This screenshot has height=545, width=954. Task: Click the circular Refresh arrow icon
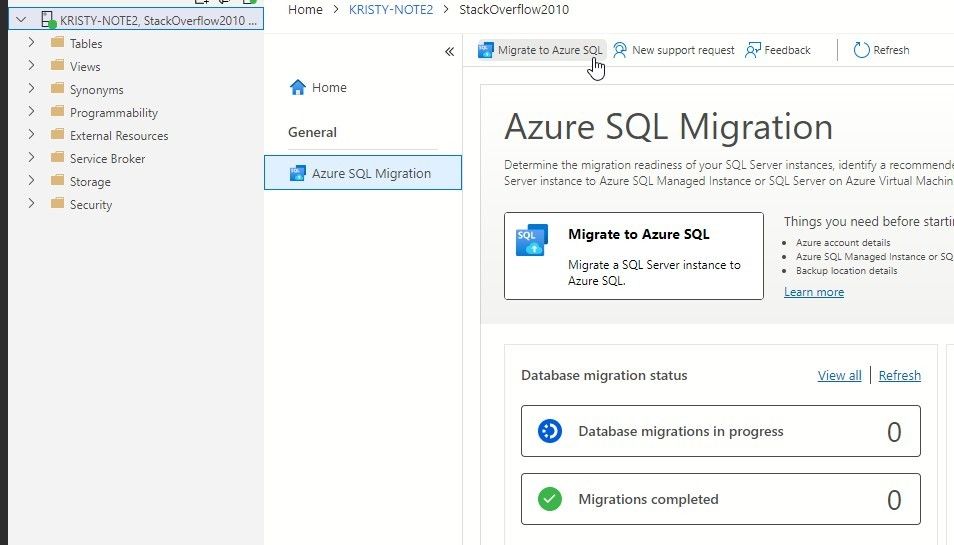[x=861, y=50]
